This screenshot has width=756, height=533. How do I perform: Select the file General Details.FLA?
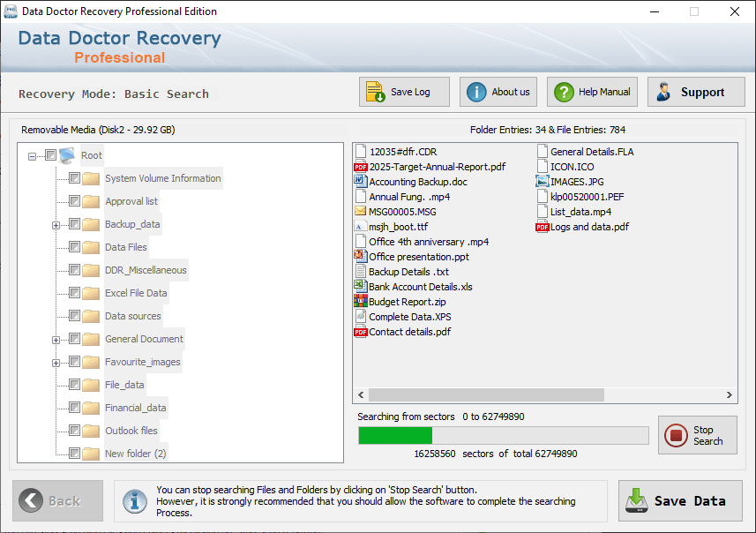(592, 152)
